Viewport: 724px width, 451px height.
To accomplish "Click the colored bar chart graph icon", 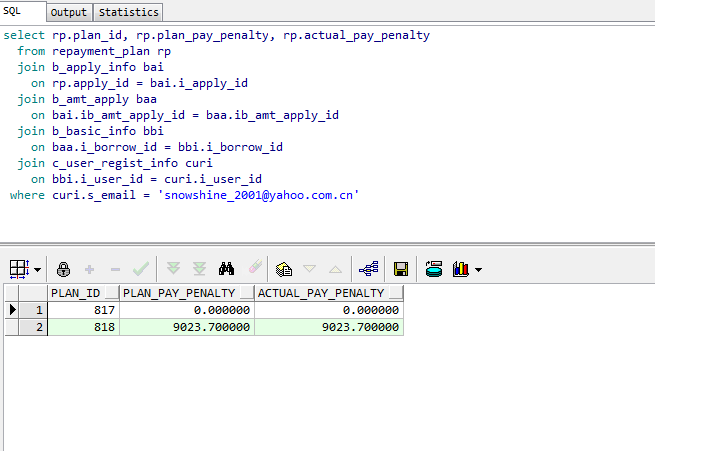I will (x=461, y=269).
